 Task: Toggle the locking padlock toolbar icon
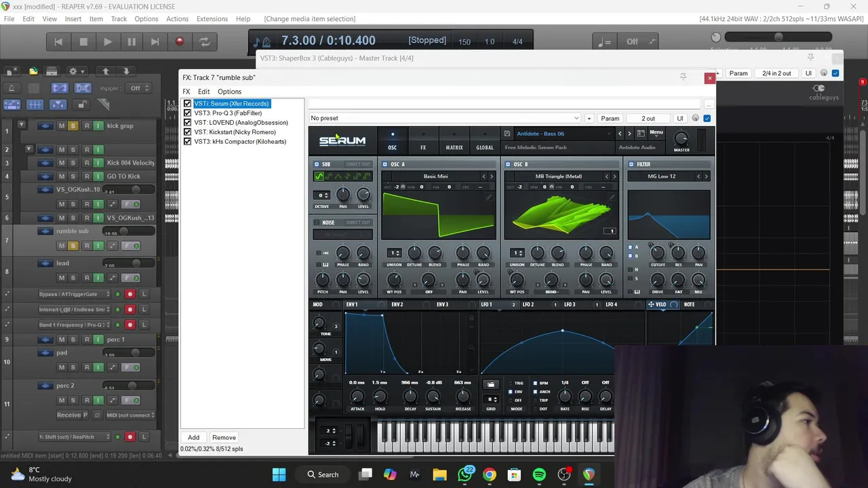click(82, 104)
